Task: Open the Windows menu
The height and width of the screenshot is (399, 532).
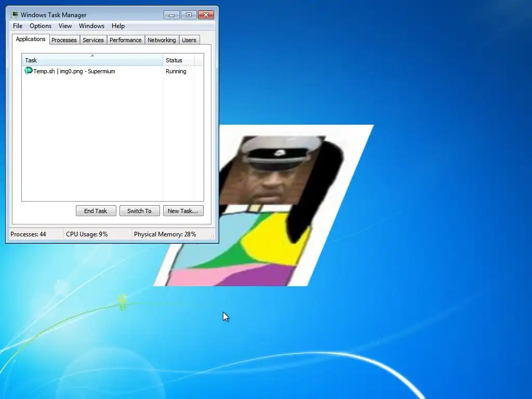Action: [91, 26]
